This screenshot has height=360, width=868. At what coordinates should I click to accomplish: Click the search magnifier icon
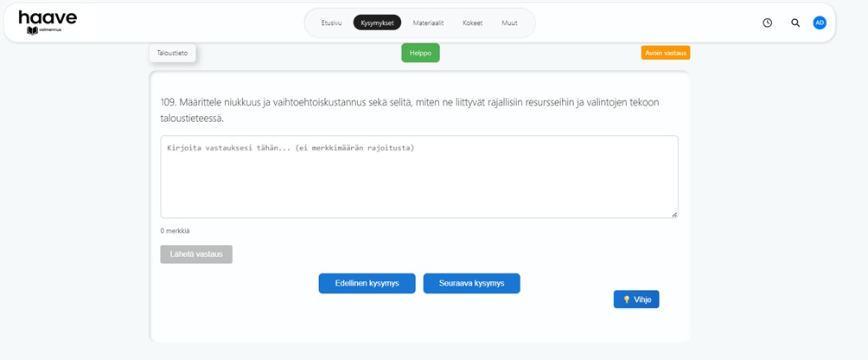click(795, 22)
